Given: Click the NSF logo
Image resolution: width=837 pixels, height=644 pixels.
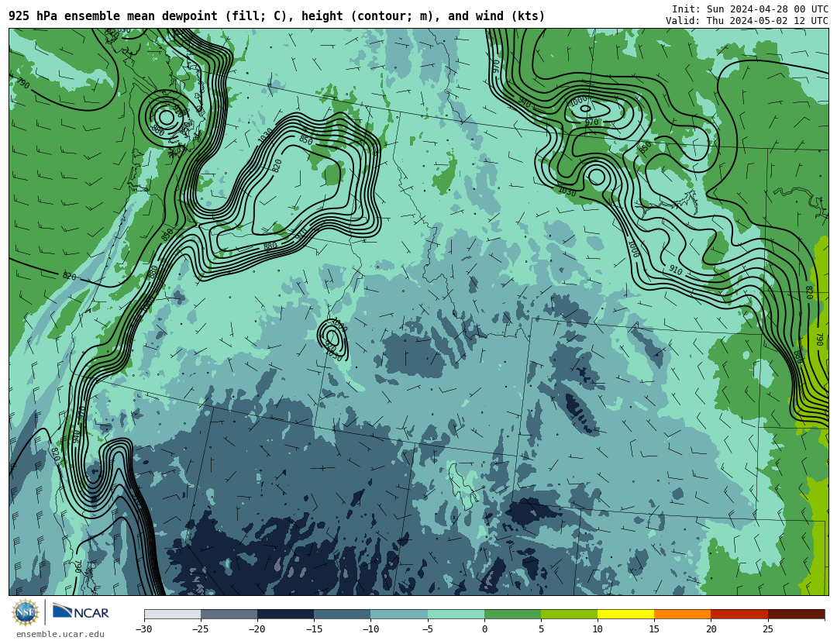Looking at the screenshot, I should [x=26, y=612].
